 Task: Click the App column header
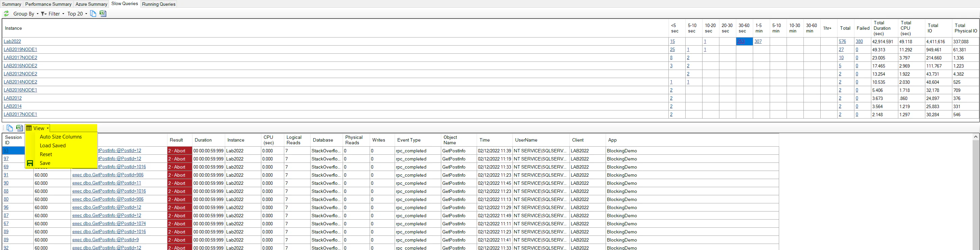coord(692,140)
